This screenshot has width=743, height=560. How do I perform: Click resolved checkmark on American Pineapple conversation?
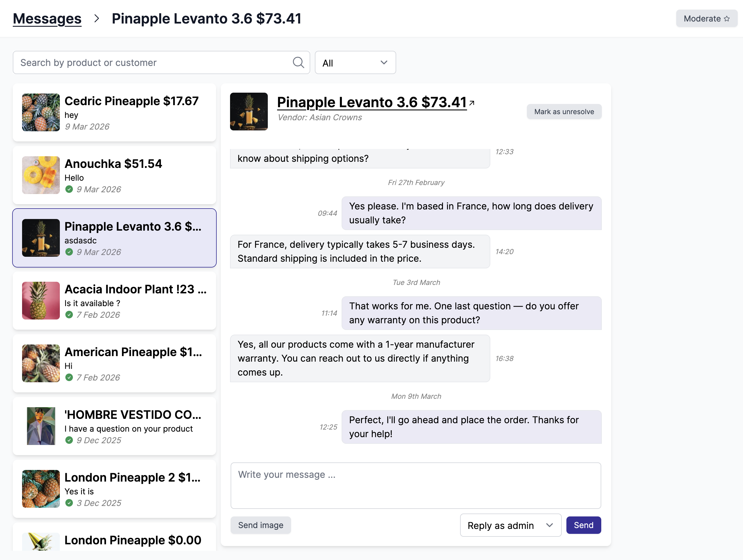pos(69,377)
